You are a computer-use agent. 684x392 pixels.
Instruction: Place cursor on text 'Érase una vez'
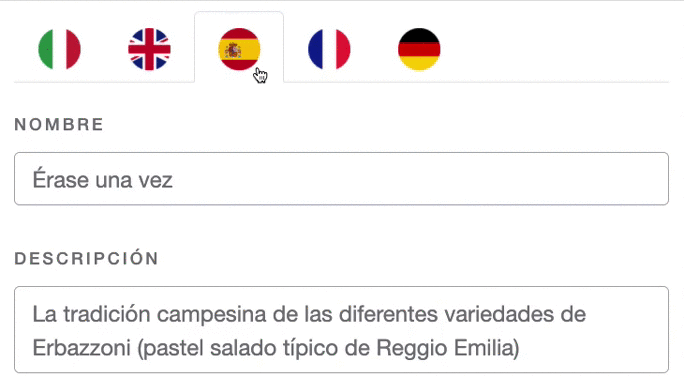pos(103,180)
